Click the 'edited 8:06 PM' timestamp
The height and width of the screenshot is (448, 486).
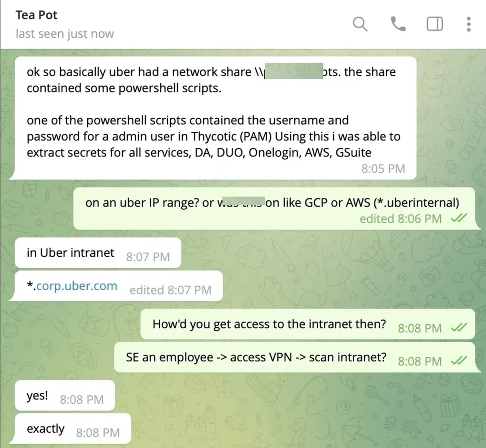(x=401, y=219)
